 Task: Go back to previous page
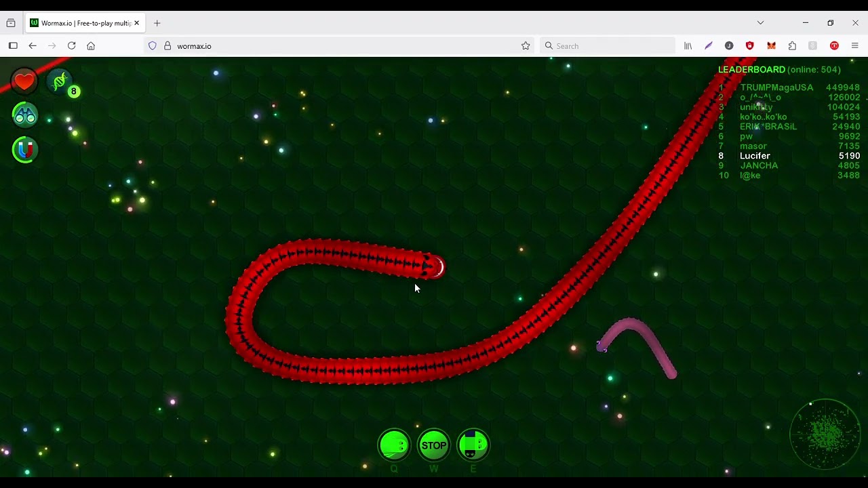point(33,46)
